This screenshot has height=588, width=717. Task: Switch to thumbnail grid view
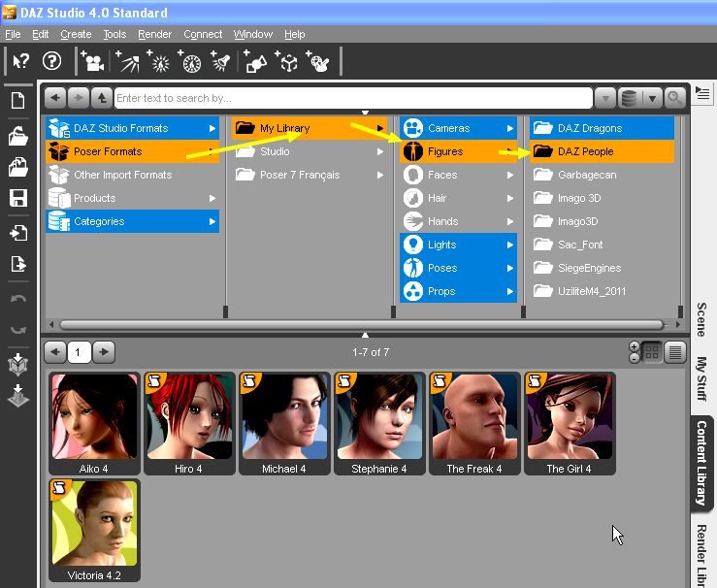[652, 352]
